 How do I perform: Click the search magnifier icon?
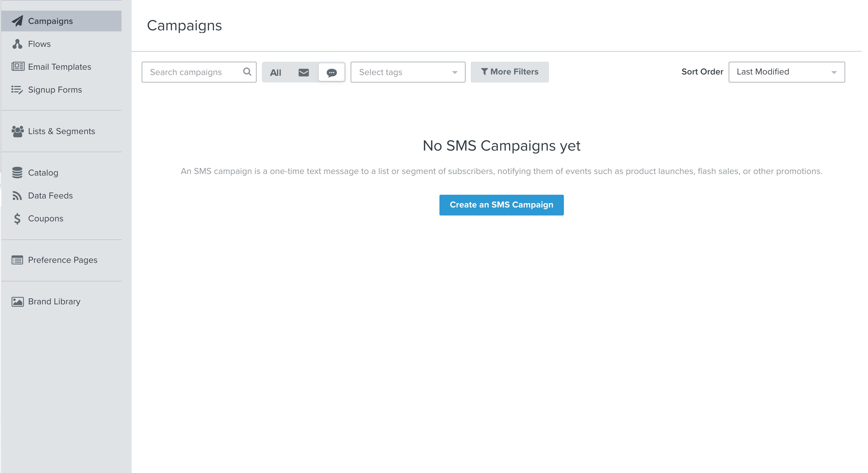[x=247, y=72]
